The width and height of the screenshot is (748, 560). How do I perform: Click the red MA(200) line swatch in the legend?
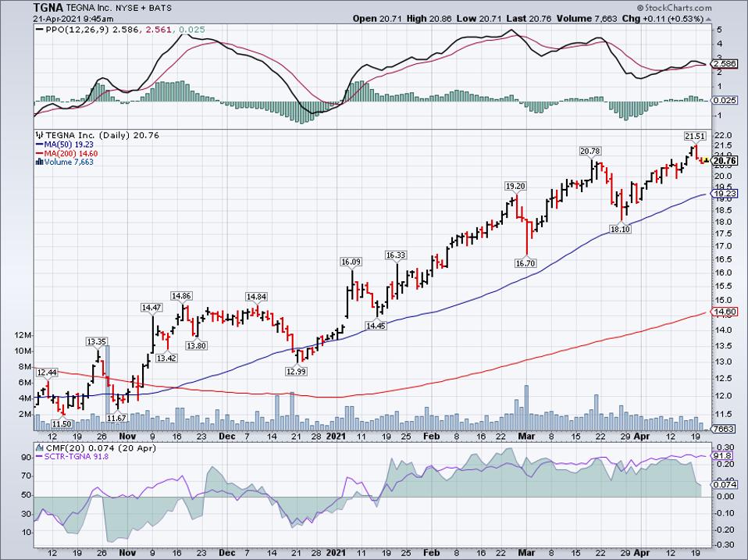[x=40, y=154]
